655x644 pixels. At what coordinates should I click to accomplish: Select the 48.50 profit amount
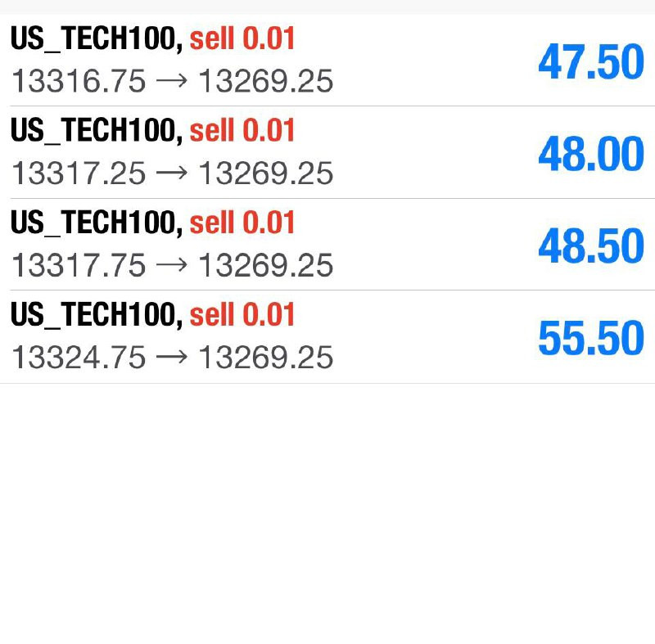(590, 246)
